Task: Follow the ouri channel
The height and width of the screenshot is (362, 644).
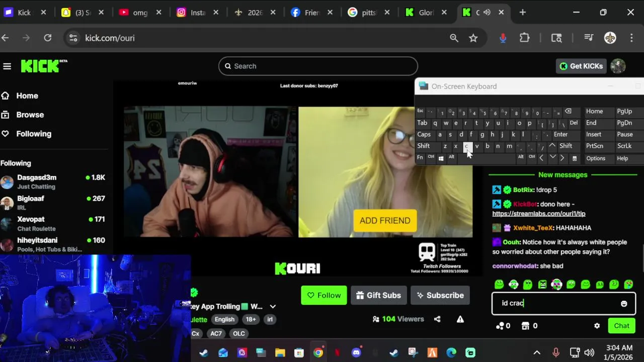Action: point(324,295)
